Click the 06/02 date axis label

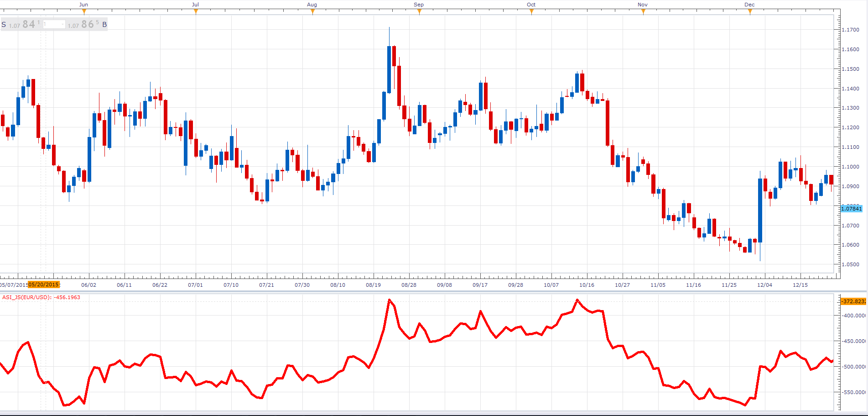[88, 285]
